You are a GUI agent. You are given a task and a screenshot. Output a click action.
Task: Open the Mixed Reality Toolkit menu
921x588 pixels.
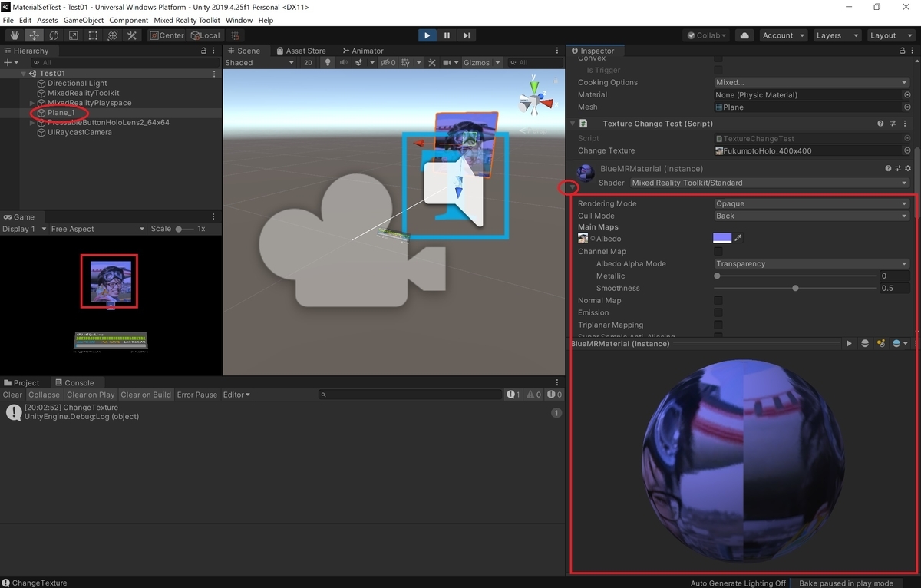[187, 20]
